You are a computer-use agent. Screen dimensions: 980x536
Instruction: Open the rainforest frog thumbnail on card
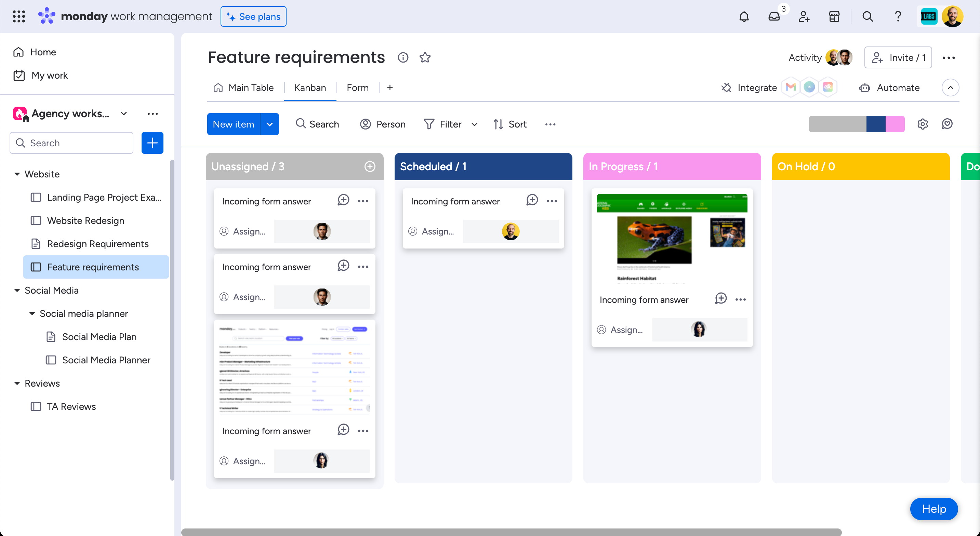672,239
